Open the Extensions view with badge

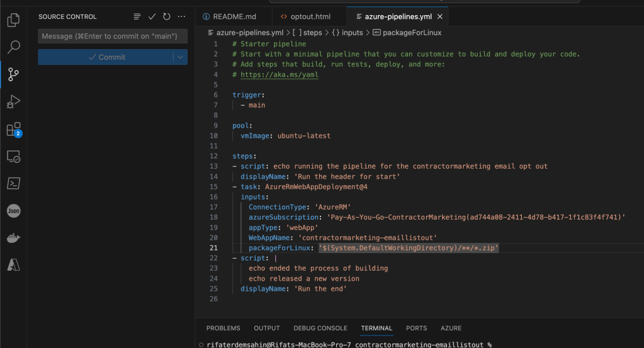[14, 129]
